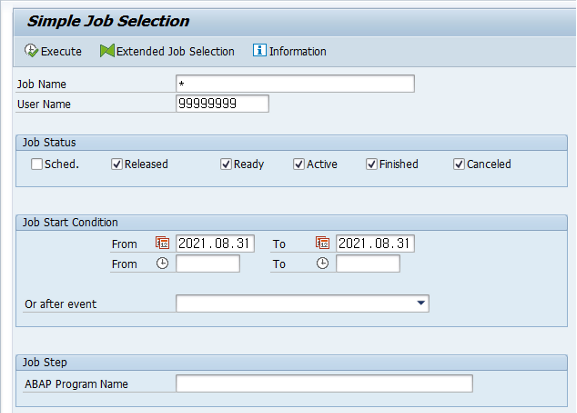The height and width of the screenshot is (413, 577).
Task: Click the blue Information icon
Action: coord(259,50)
